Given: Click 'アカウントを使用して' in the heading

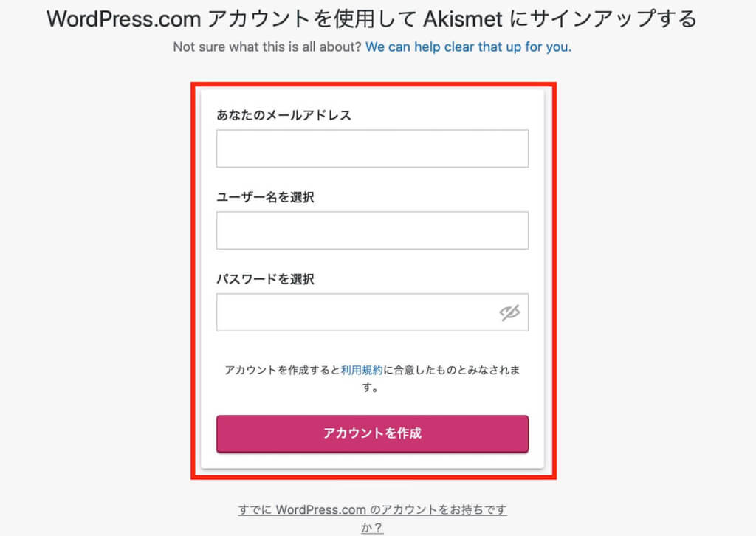Looking at the screenshot, I should 312,19.
